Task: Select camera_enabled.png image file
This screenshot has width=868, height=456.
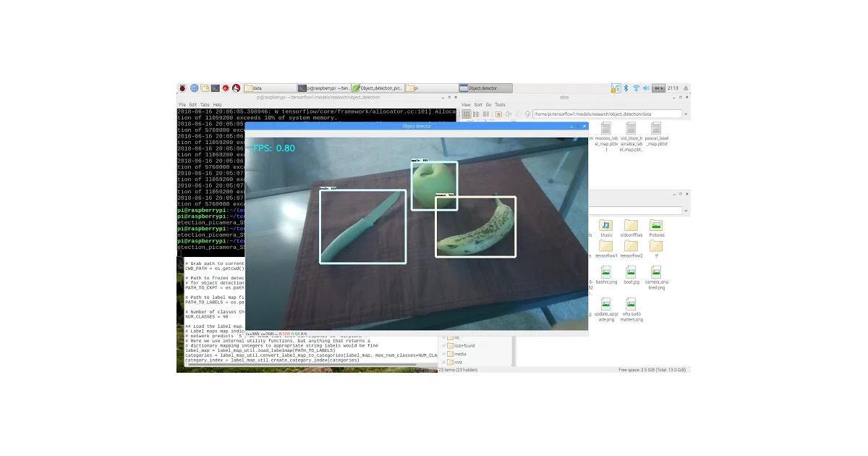Action: click(x=656, y=277)
